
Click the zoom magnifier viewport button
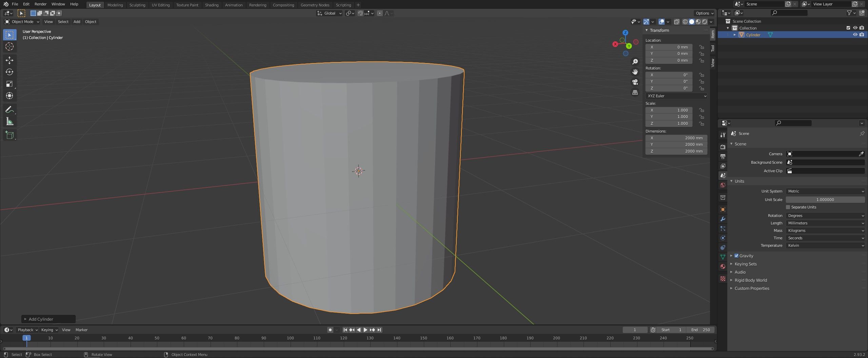pyautogui.click(x=635, y=62)
